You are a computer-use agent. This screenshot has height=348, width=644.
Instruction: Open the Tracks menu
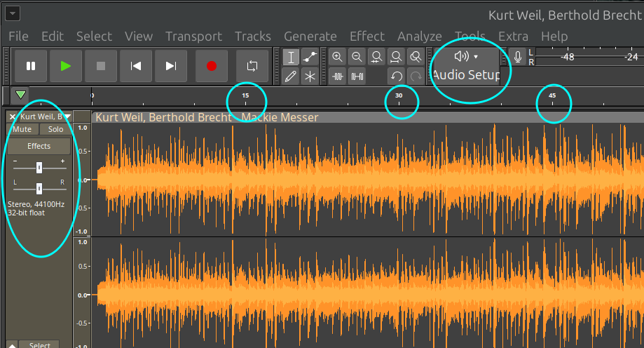253,36
